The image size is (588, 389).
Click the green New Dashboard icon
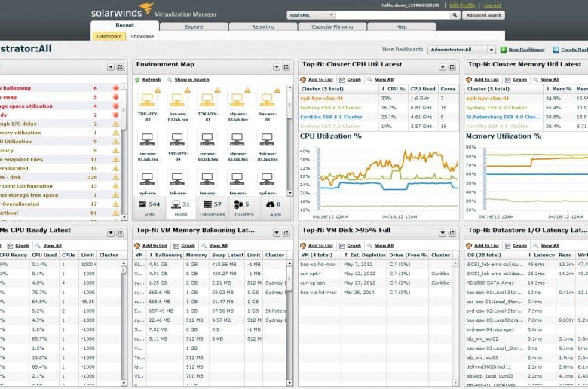504,50
